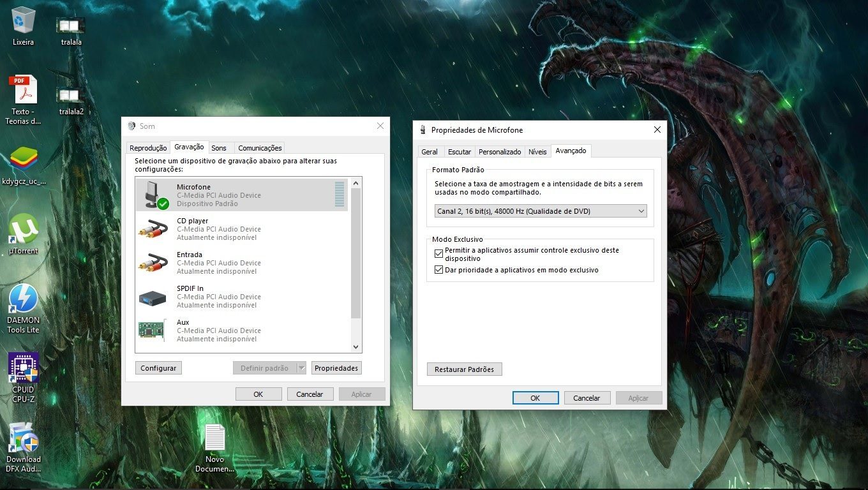Click the device list scrollbar thumb
The width and height of the screenshot is (868, 490).
pyautogui.click(x=356, y=253)
